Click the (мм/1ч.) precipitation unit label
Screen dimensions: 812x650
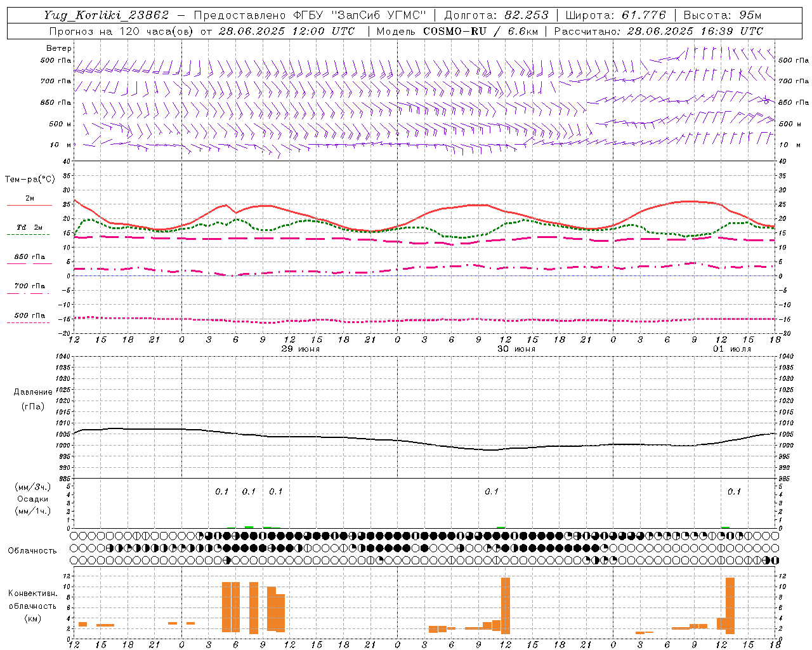[33, 511]
